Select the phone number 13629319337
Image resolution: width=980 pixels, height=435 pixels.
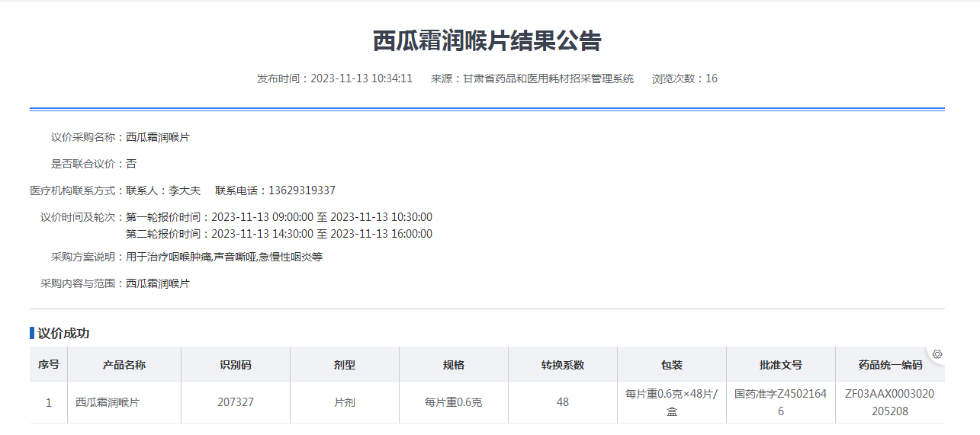(302, 190)
